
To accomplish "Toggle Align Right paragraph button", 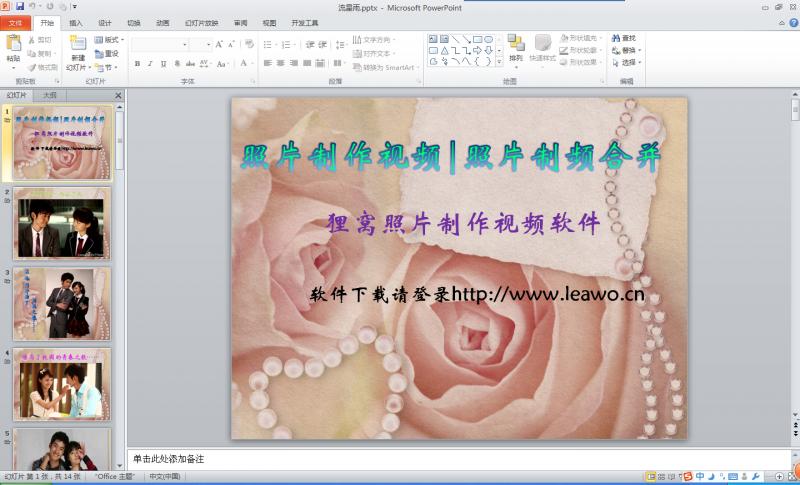I will click(x=293, y=63).
